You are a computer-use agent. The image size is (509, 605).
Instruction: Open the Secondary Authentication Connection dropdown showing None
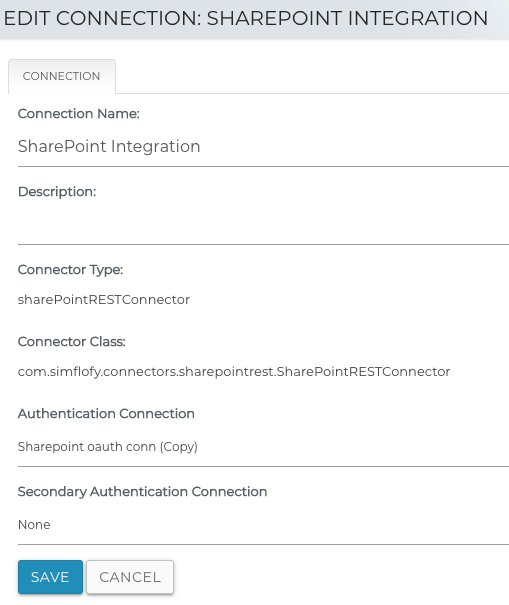263,525
